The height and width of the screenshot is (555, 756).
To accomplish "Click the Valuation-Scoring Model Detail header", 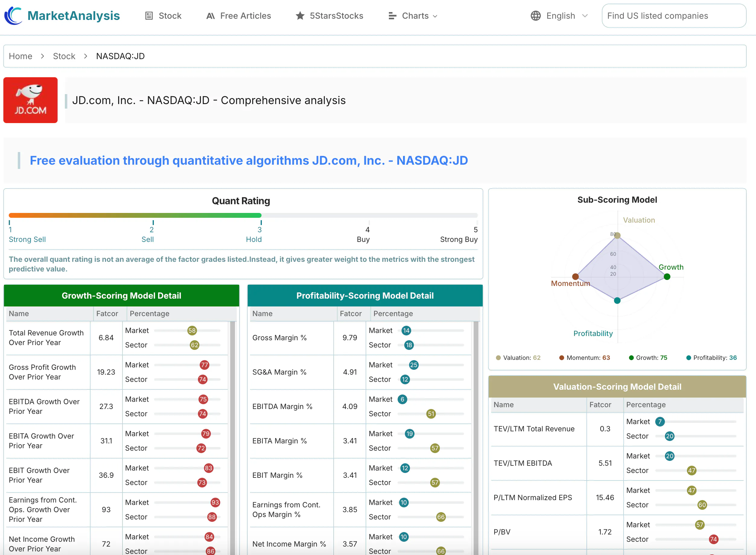I will pos(617,387).
